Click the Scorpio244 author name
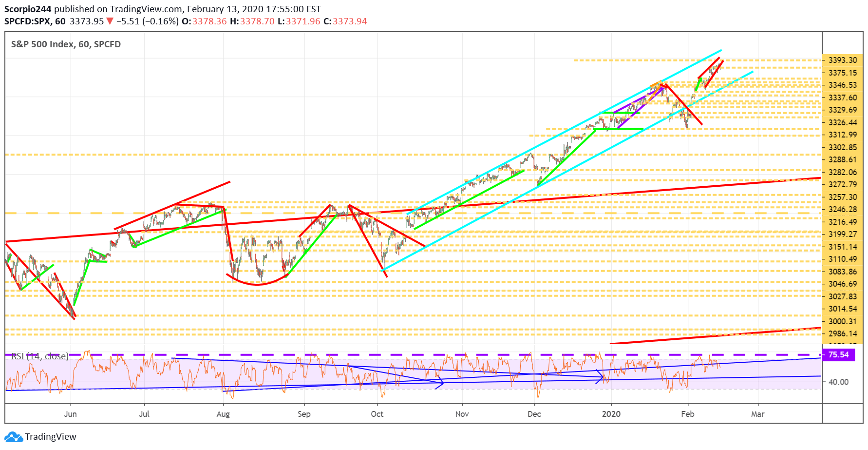Image resolution: width=868 pixels, height=450 pixels. point(28,9)
